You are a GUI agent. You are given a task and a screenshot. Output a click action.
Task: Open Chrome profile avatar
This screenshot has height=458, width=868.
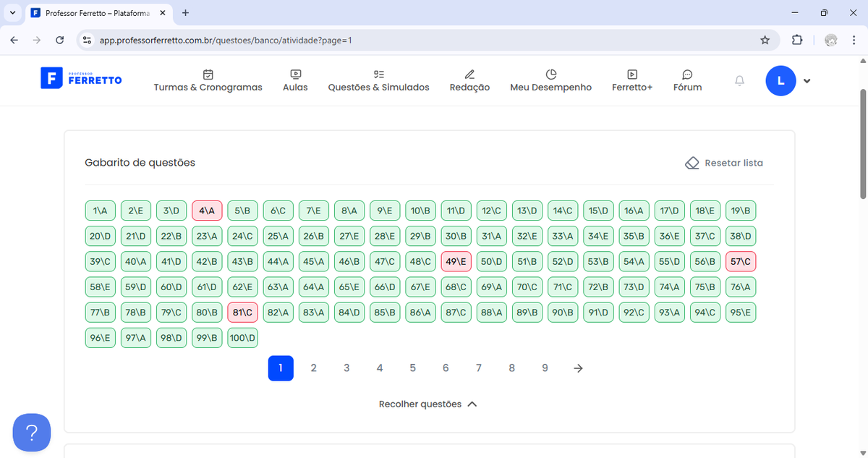coord(831,40)
